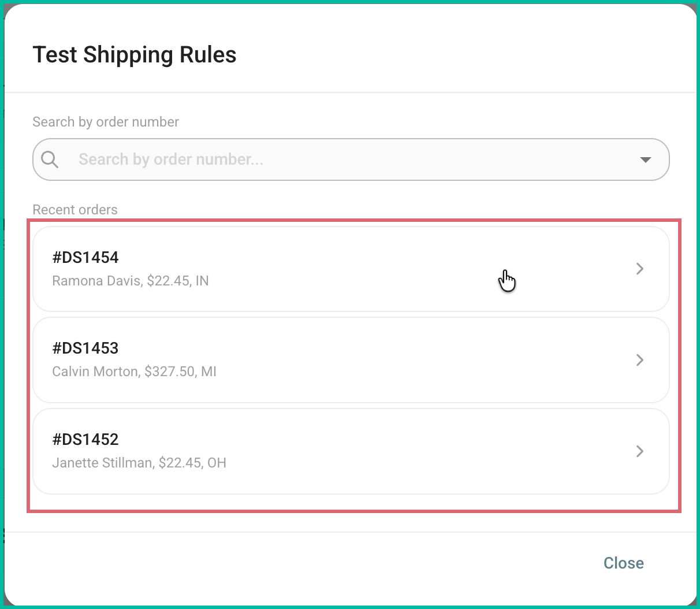Click the chevron next to order #DS1454
This screenshot has height=609, width=700.
[x=640, y=269]
